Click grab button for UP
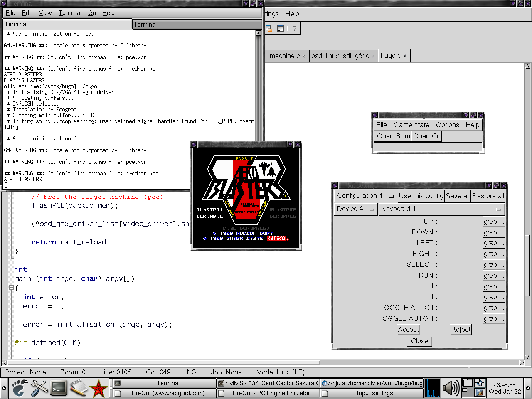 tap(493, 222)
